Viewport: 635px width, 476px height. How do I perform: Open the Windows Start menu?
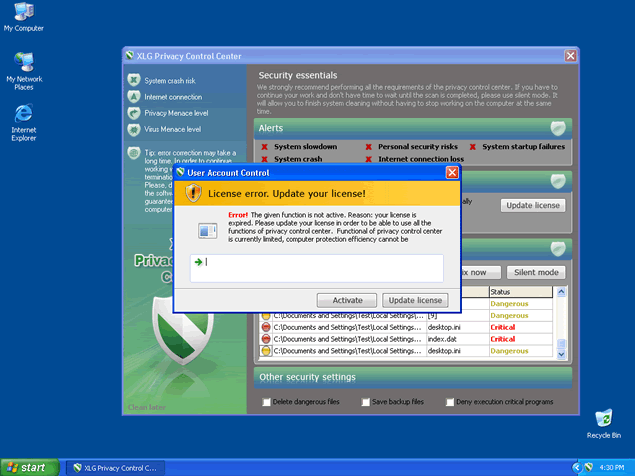pyautogui.click(x=27, y=467)
